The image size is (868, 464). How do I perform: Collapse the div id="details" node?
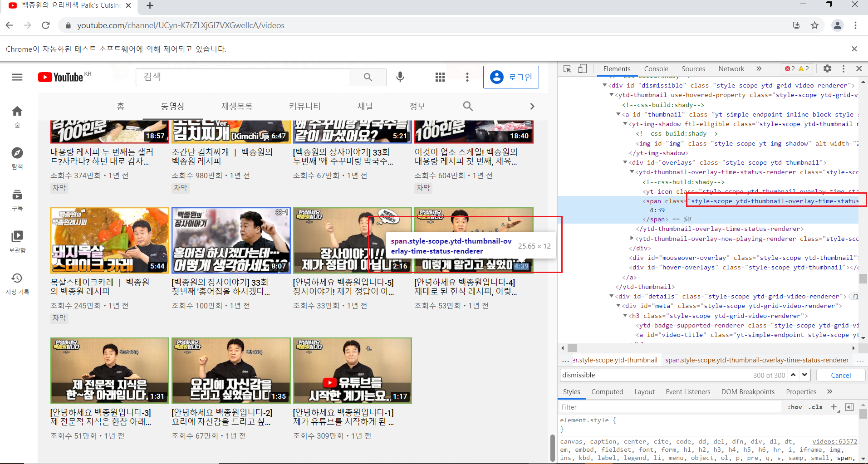coord(612,296)
